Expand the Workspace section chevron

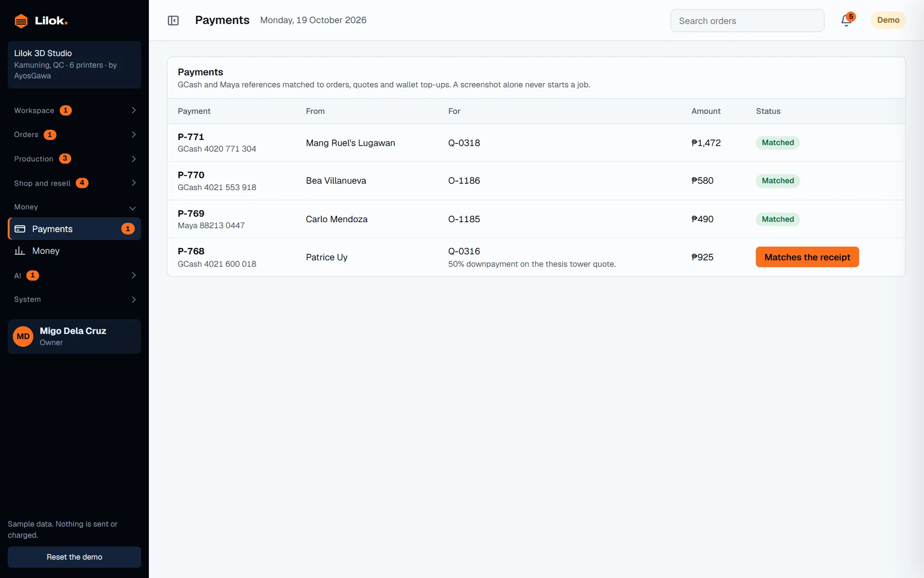[x=134, y=110]
